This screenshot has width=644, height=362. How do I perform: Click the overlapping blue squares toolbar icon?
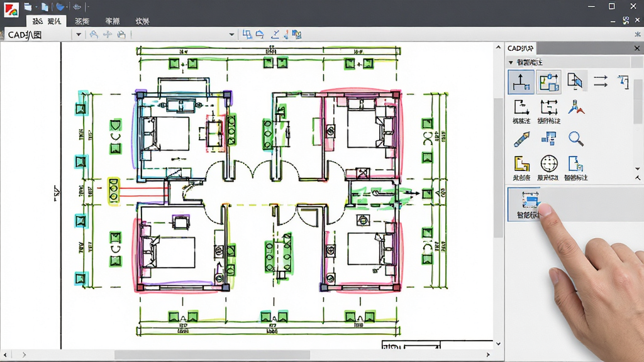coord(247,35)
